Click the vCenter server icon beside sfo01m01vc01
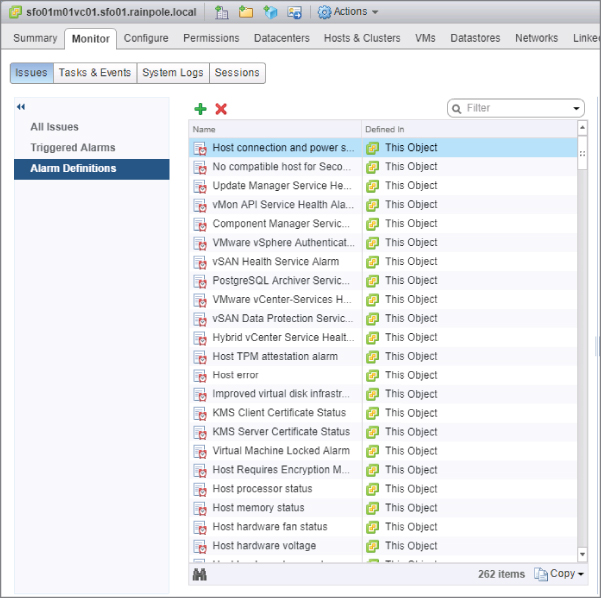This screenshot has height=598, width=601. click(15, 12)
